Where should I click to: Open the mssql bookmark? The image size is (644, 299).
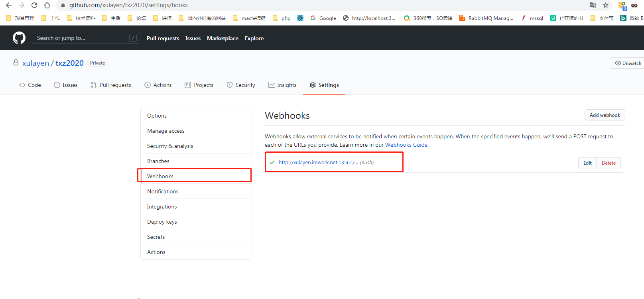coord(532,18)
